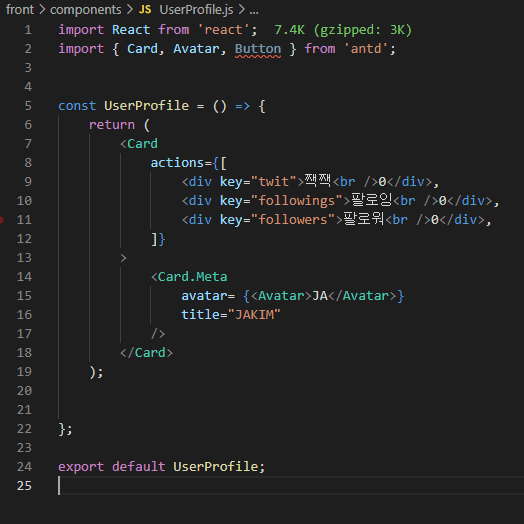Screen dimensions: 524x524
Task: Click the return keyword on line 6
Action: [x=112, y=125]
